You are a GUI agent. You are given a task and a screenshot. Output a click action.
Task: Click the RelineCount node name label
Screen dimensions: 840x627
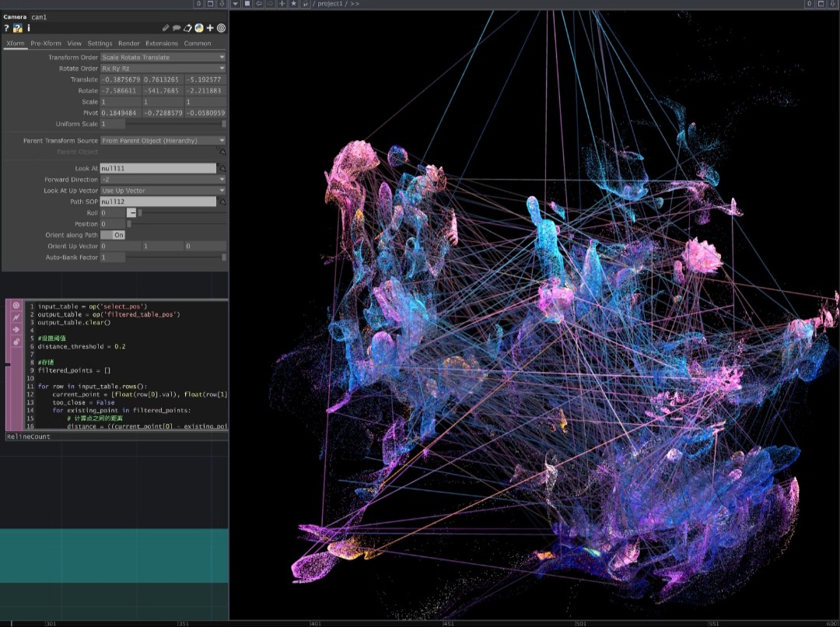coord(29,436)
